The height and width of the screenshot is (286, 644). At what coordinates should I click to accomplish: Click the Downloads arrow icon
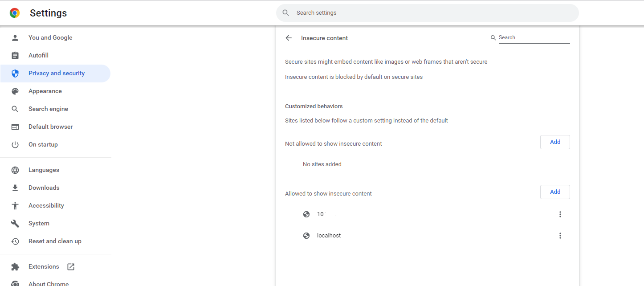(x=15, y=188)
